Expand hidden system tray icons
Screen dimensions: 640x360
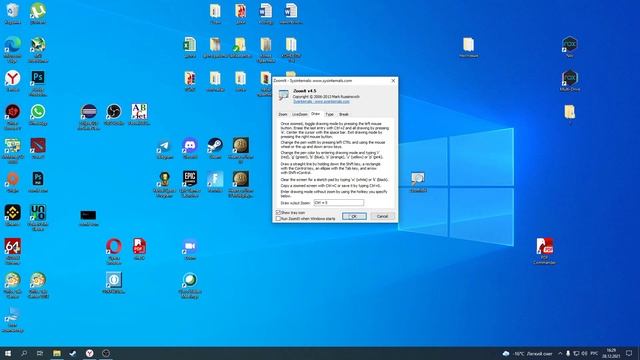(560, 353)
